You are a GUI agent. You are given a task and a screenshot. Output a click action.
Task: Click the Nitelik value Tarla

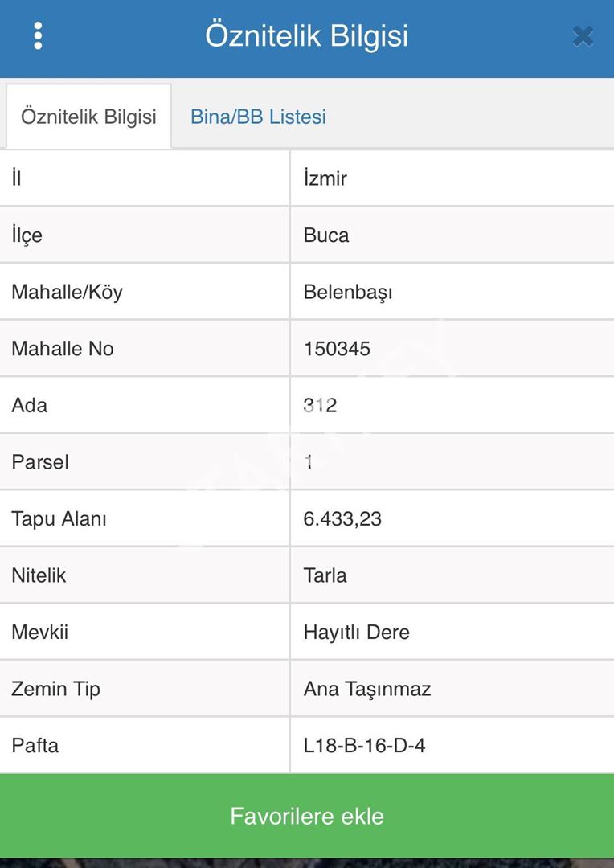click(x=325, y=575)
